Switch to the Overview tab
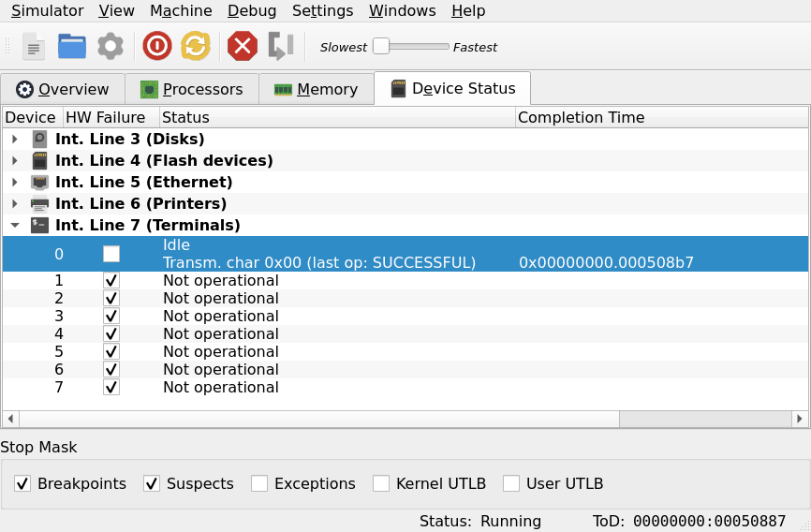The height and width of the screenshot is (532, 811). [x=63, y=90]
